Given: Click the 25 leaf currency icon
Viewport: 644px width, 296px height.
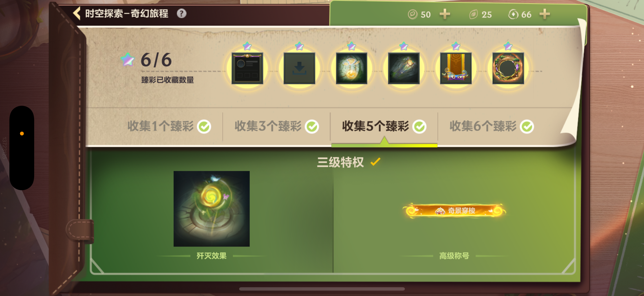Looking at the screenshot, I should [x=474, y=15].
